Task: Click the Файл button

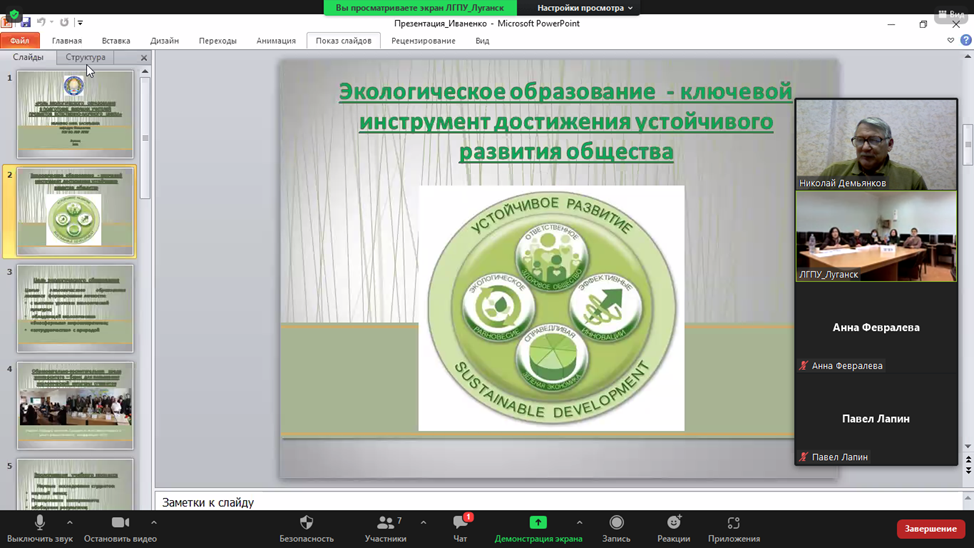Action: [20, 41]
